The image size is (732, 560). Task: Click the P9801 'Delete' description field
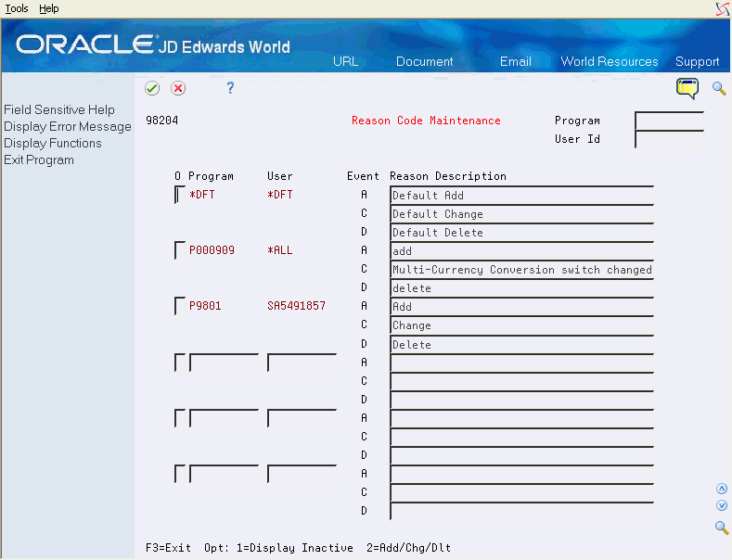coord(521,344)
